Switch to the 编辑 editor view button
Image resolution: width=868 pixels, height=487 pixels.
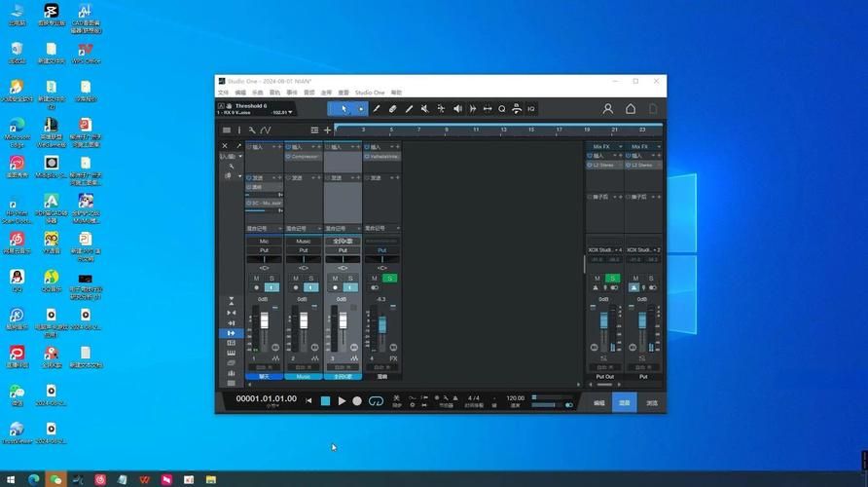click(598, 402)
